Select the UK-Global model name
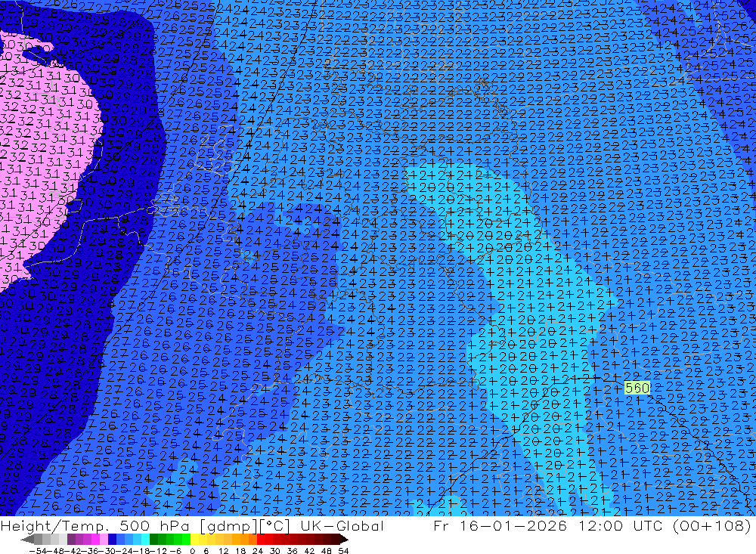756x554 pixels. click(x=342, y=526)
